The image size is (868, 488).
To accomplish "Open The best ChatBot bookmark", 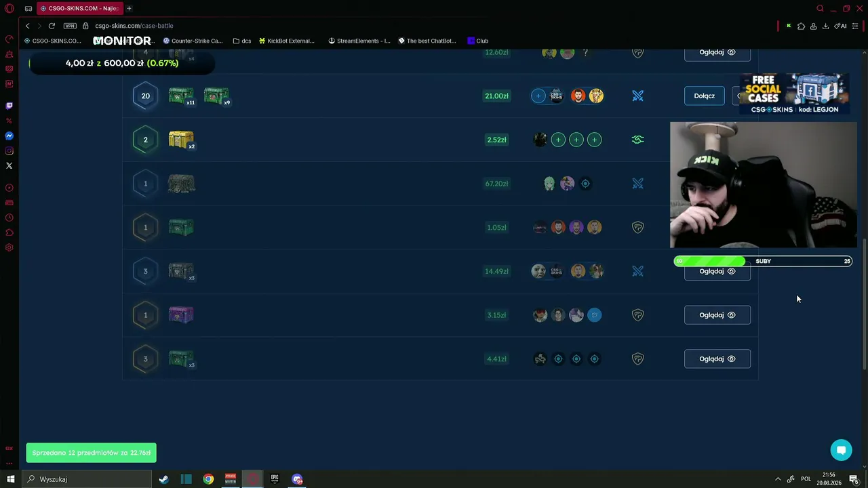I will pos(427,41).
